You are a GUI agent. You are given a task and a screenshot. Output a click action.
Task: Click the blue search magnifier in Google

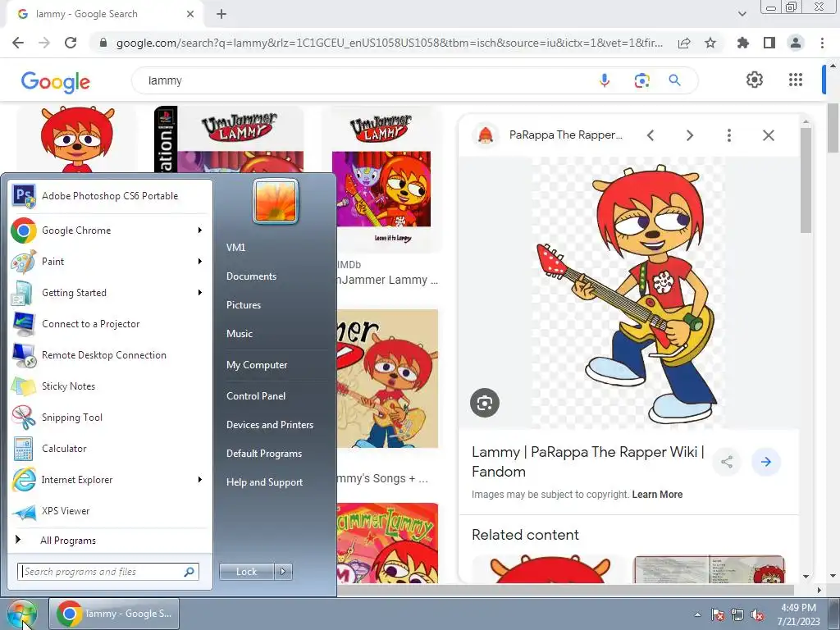[x=674, y=80]
